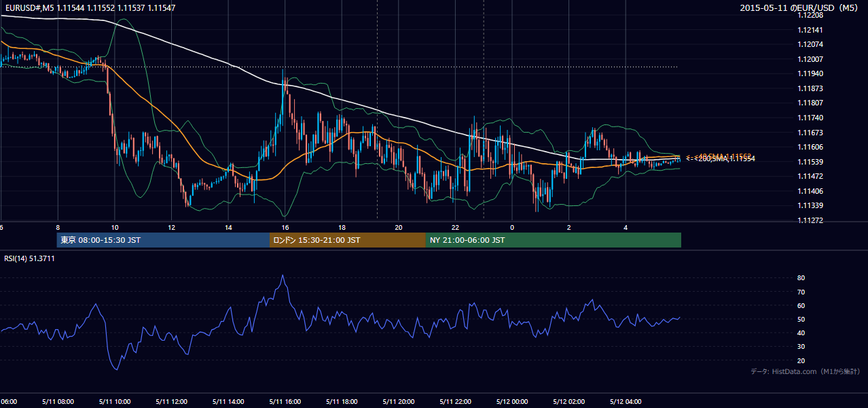Click the 5/11 08:00 date label
The width and height of the screenshot is (868, 408).
(x=58, y=402)
